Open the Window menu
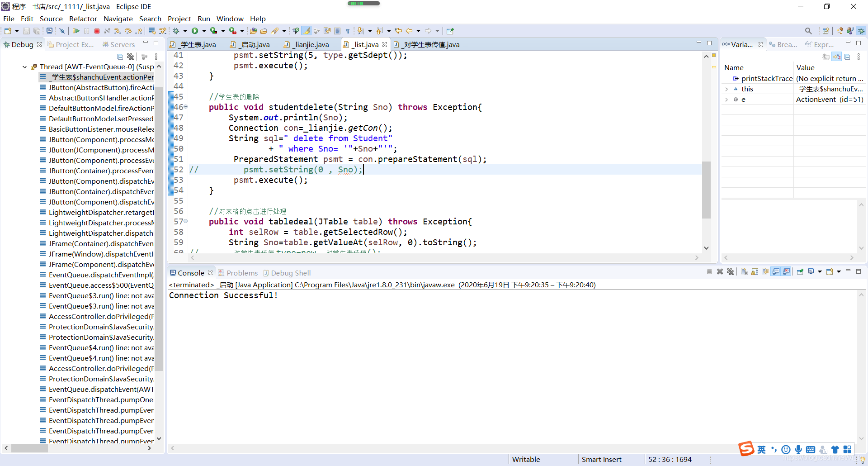 coord(230,19)
